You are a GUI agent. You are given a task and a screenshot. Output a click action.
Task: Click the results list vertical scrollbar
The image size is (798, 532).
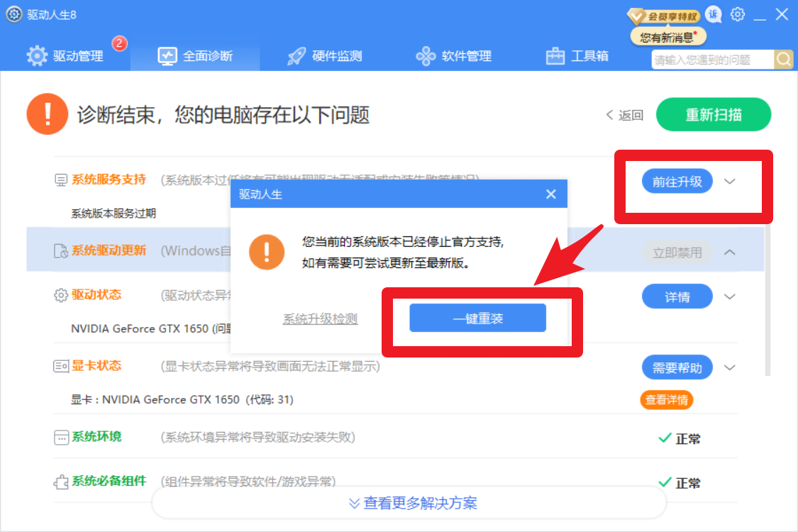click(x=767, y=300)
